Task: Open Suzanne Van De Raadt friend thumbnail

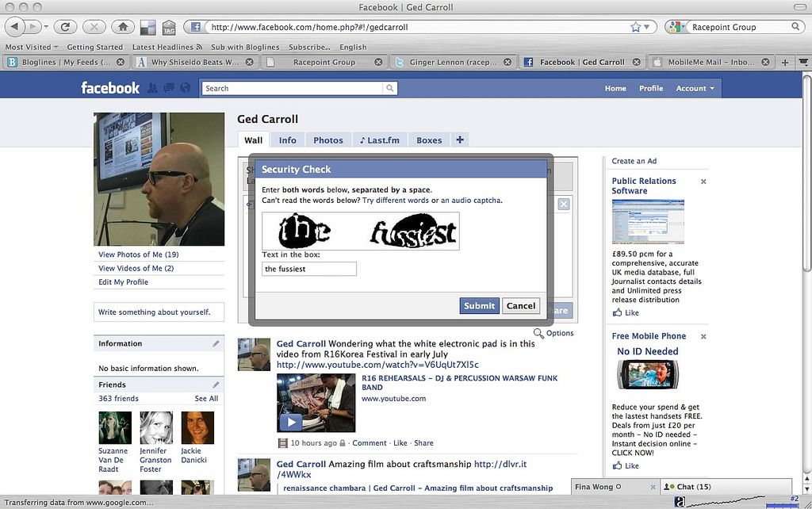Action: (115, 427)
